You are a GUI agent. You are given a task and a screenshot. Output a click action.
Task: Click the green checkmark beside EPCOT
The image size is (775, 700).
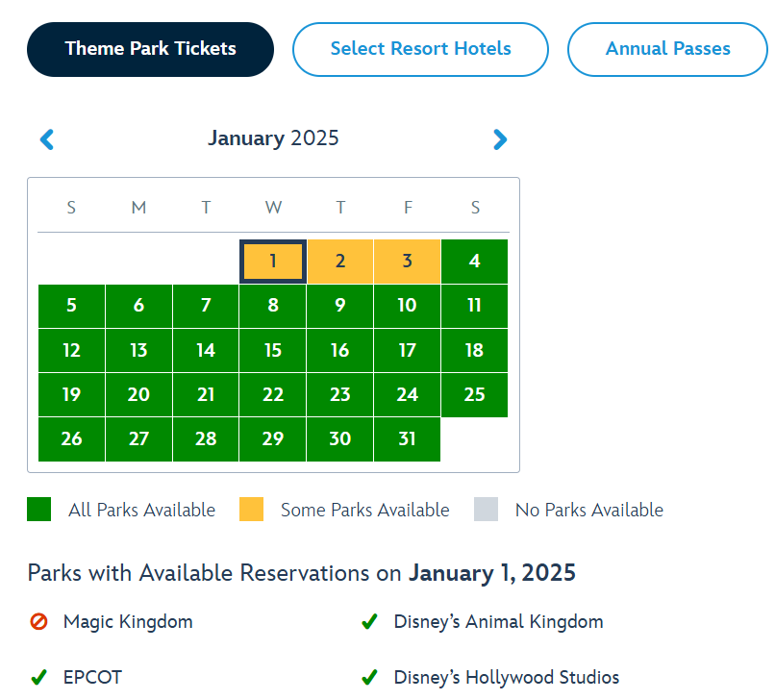point(38,677)
